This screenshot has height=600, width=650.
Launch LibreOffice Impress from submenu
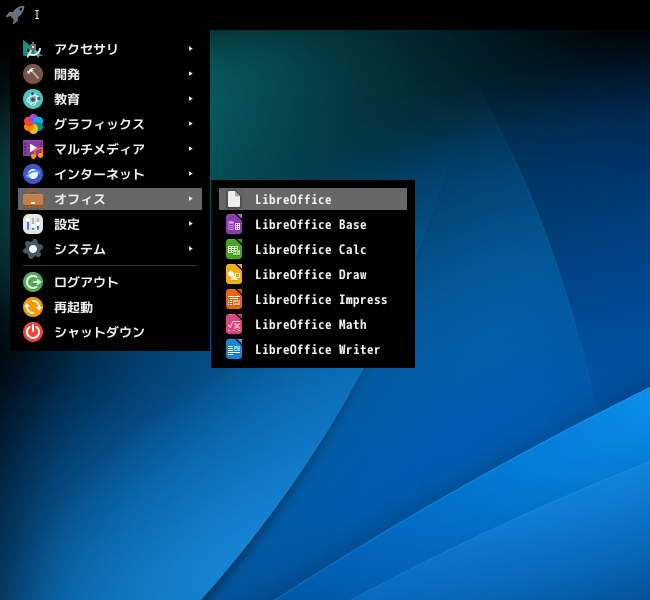coord(313,299)
